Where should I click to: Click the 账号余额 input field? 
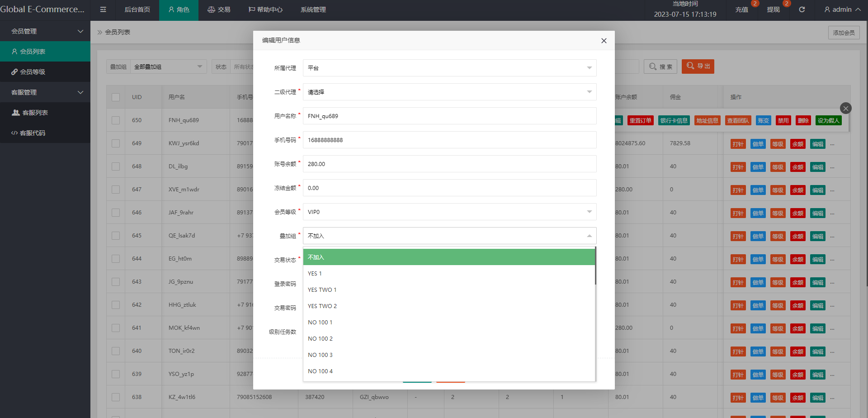point(449,164)
